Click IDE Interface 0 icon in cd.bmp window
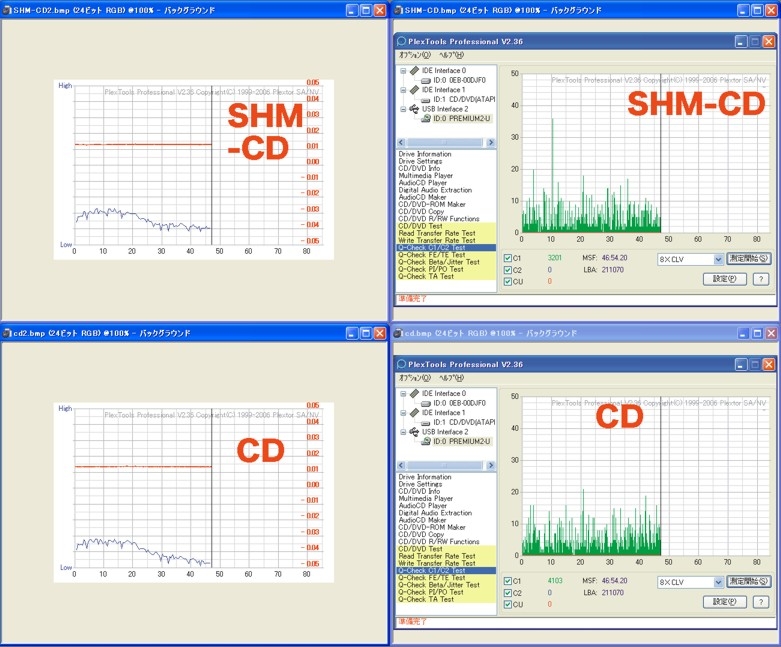 (x=414, y=393)
